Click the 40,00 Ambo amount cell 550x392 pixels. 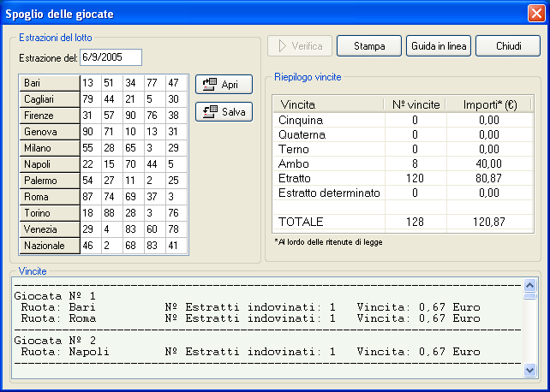(490, 163)
